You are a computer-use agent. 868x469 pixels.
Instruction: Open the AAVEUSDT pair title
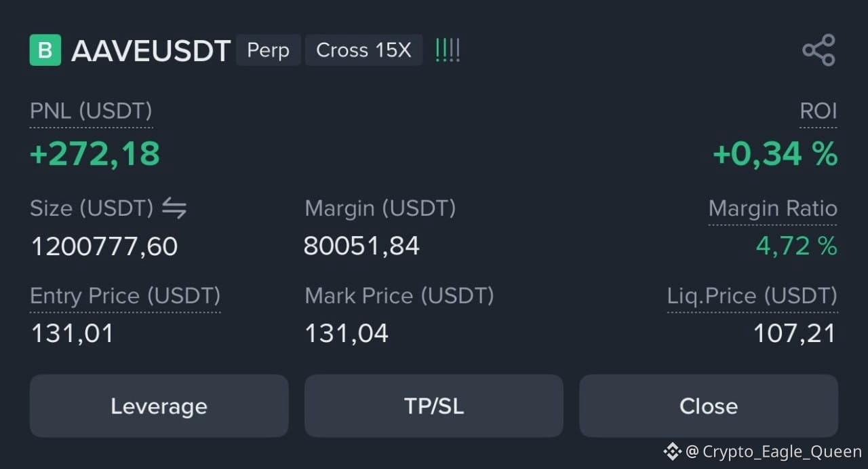pos(151,51)
